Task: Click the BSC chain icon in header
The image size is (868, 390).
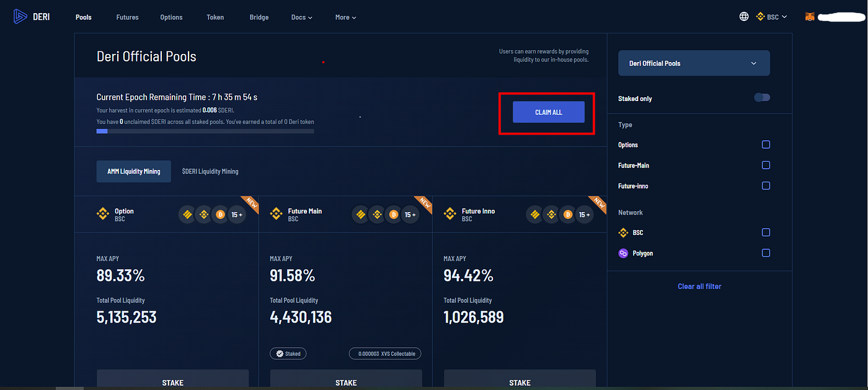Action: (761, 17)
